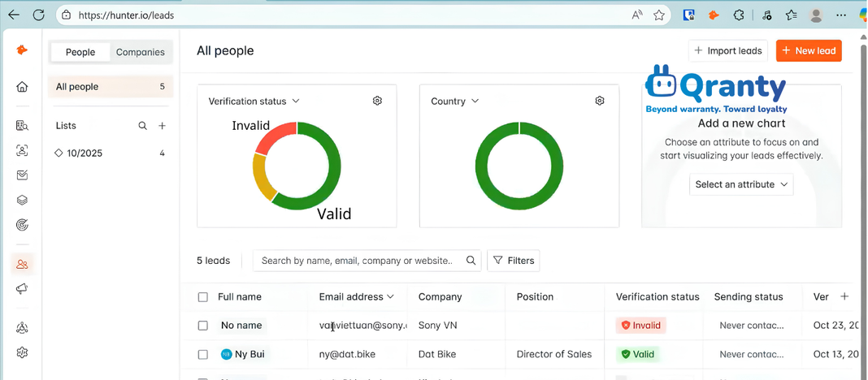Add a new list with the plus icon
Viewport: 868px width, 380px height.
pyautogui.click(x=163, y=126)
